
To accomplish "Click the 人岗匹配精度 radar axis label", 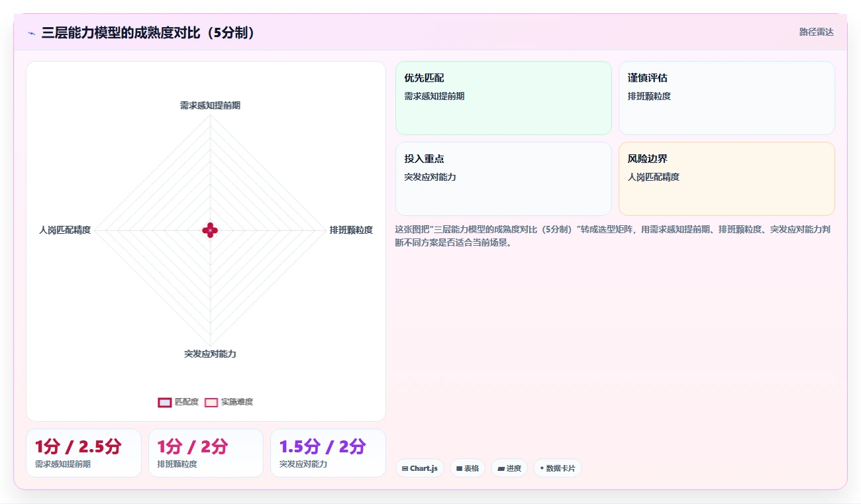I will [x=65, y=230].
